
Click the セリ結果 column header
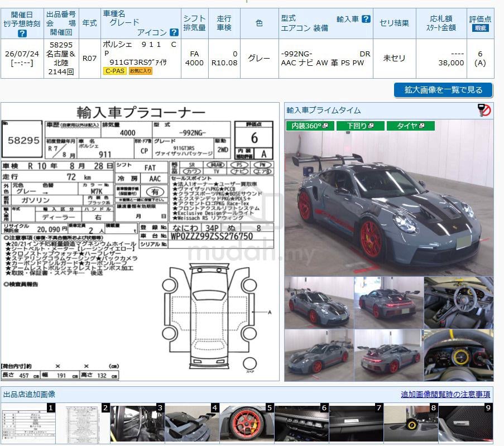(394, 23)
